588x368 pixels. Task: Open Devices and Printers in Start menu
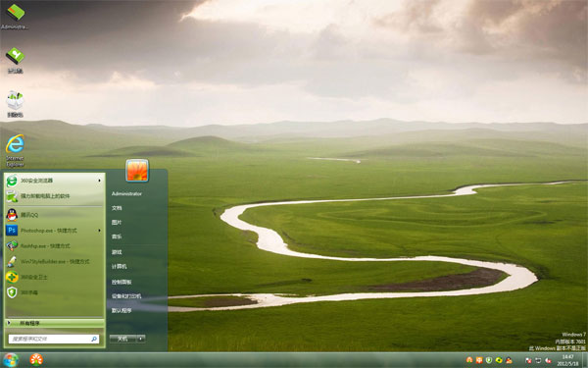pyautogui.click(x=126, y=296)
